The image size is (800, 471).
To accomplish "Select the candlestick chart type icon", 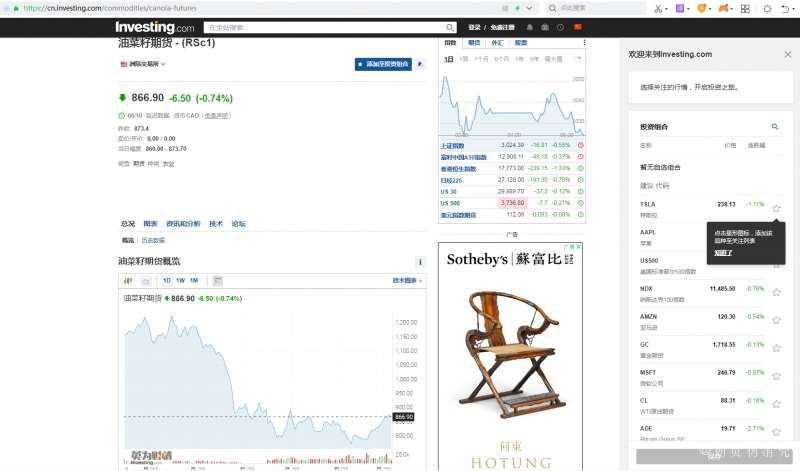I will (128, 281).
